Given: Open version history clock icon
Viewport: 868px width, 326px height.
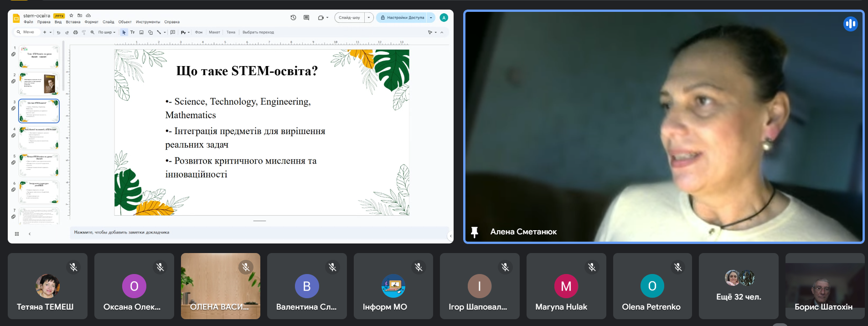Looking at the screenshot, I should coord(293,18).
